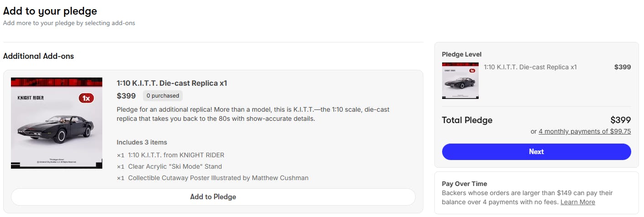Click the add-on title K.I.T.T. Die-cast Replica x1
The width and height of the screenshot is (644, 217).
pos(172,83)
